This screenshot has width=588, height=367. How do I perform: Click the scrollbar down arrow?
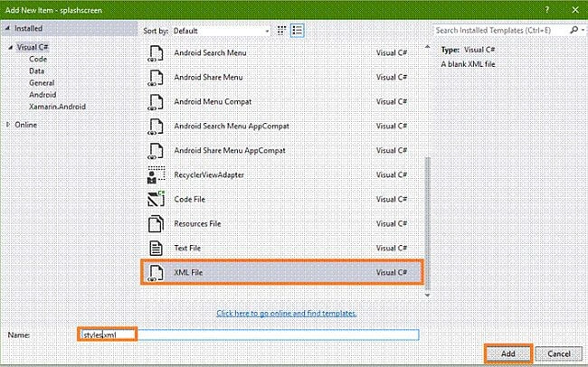coord(427,295)
